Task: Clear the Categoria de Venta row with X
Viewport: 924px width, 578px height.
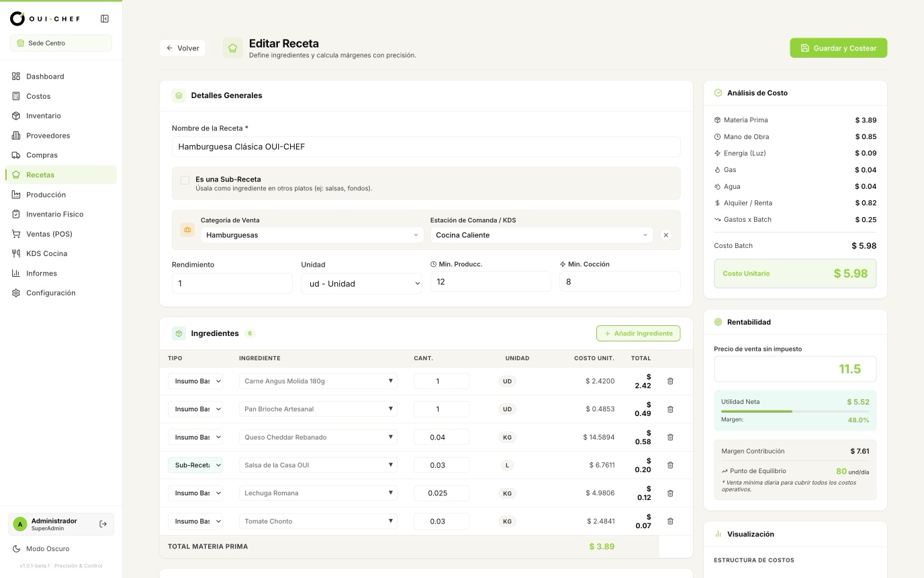Action: click(665, 235)
